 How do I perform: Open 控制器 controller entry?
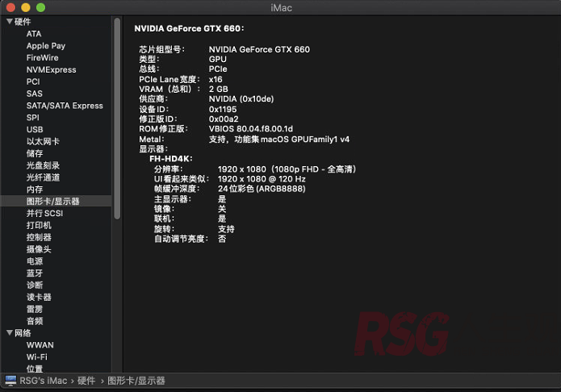click(39, 237)
